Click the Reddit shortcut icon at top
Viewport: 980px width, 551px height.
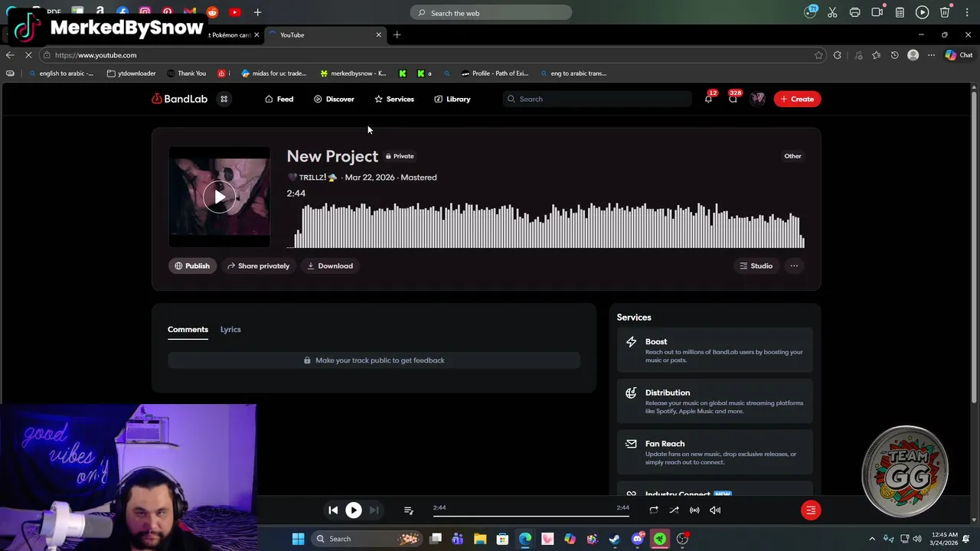pos(212,12)
